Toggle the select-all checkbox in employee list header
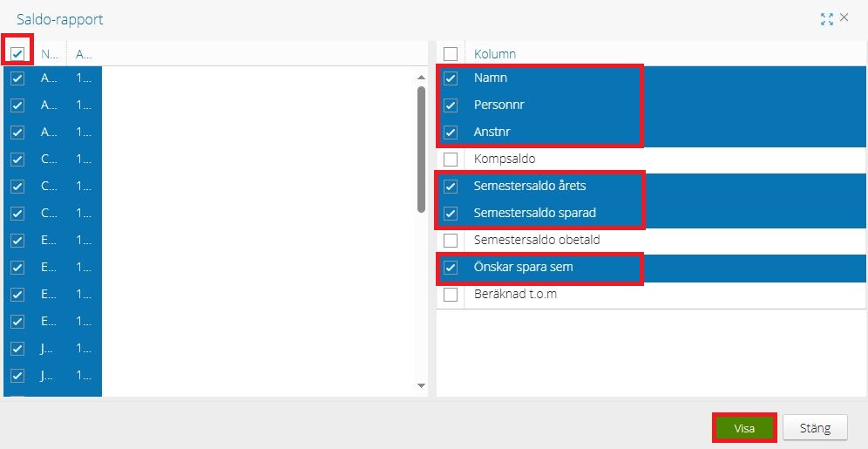The image size is (868, 449). (17, 54)
